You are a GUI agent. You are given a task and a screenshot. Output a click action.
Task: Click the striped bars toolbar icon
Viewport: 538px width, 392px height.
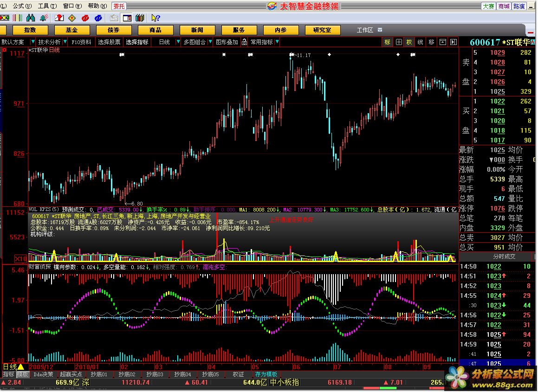click(x=17, y=18)
